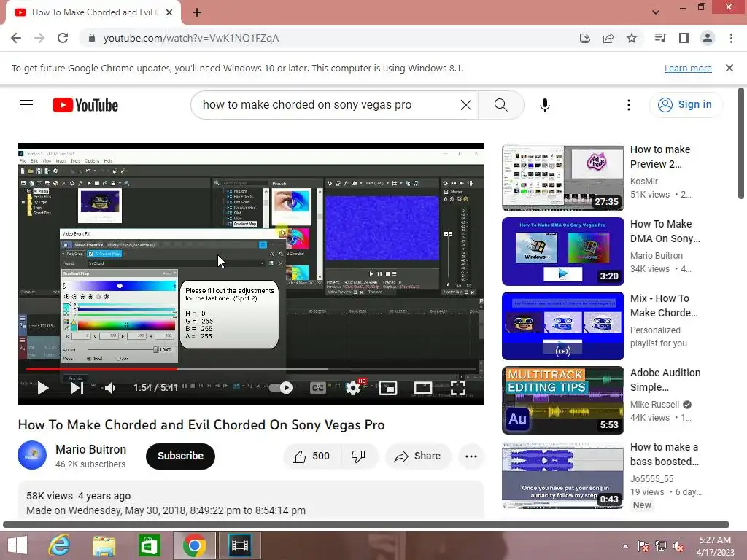Toggle subtitles/closed captions
747x560 pixels.
pyautogui.click(x=318, y=388)
